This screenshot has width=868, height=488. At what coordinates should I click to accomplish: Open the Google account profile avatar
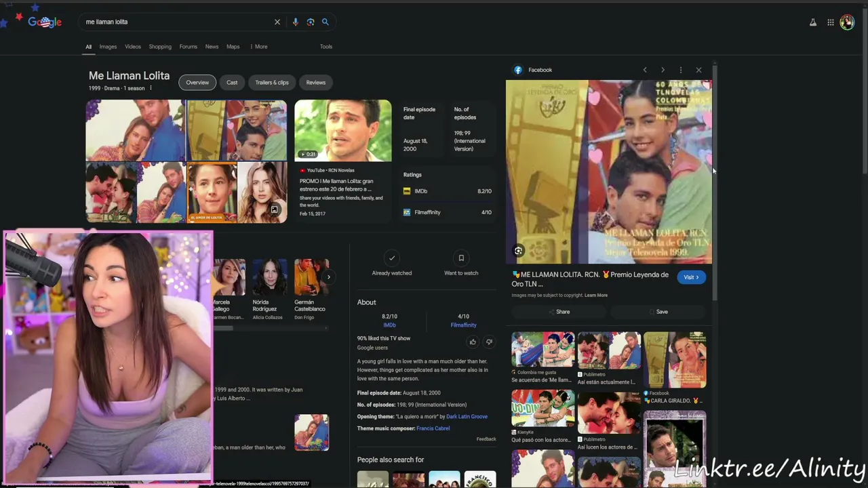(847, 22)
